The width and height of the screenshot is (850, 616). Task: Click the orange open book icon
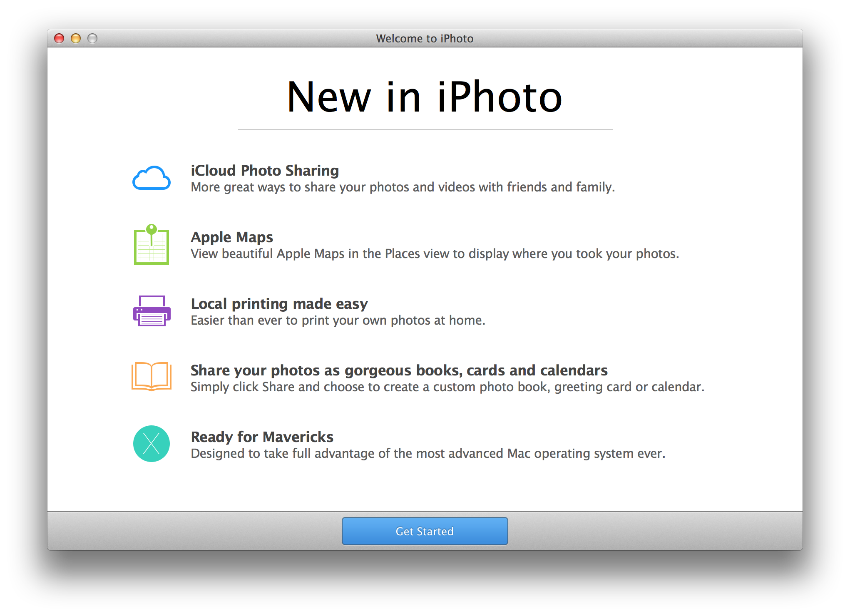[x=152, y=376]
